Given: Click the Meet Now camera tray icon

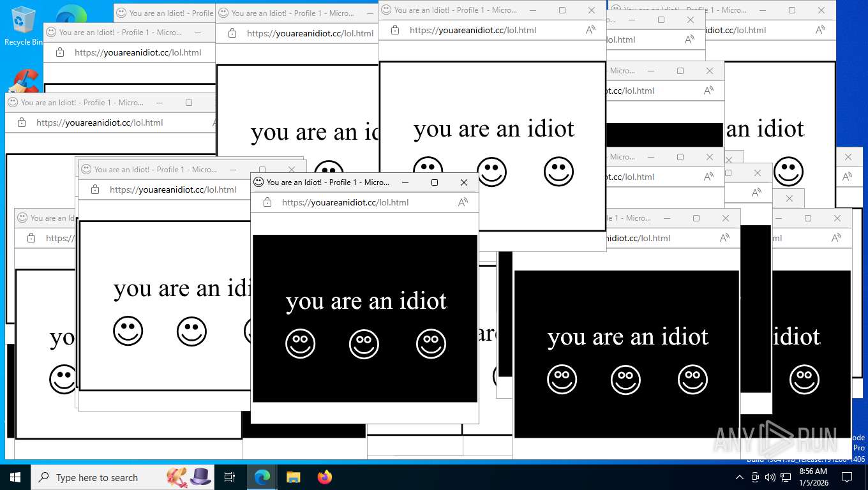Looking at the screenshot, I should pos(755,477).
